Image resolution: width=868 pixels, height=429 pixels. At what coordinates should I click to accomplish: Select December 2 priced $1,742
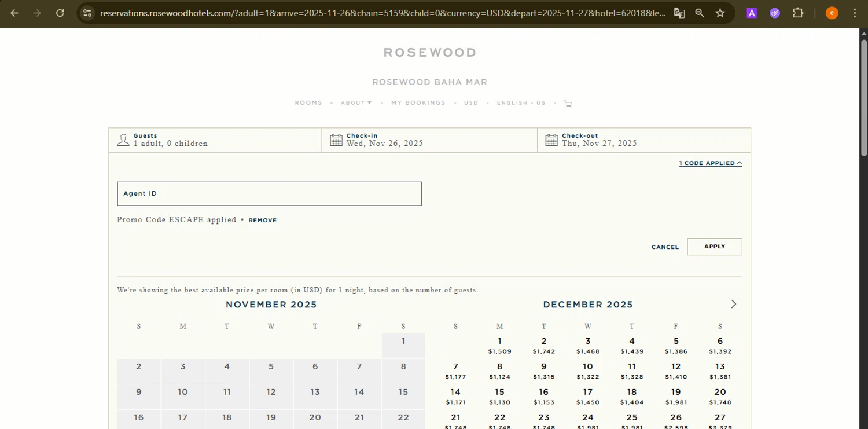pos(544,346)
